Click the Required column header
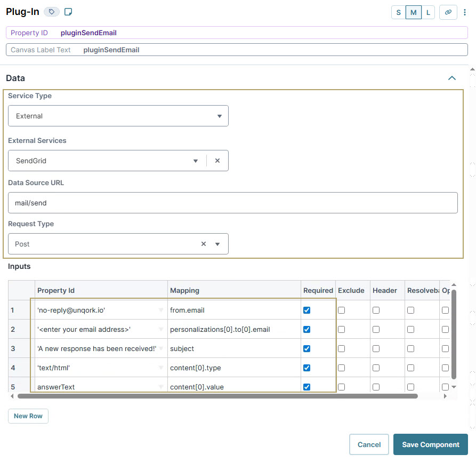Image resolution: width=476 pixels, height=462 pixels. (318, 290)
